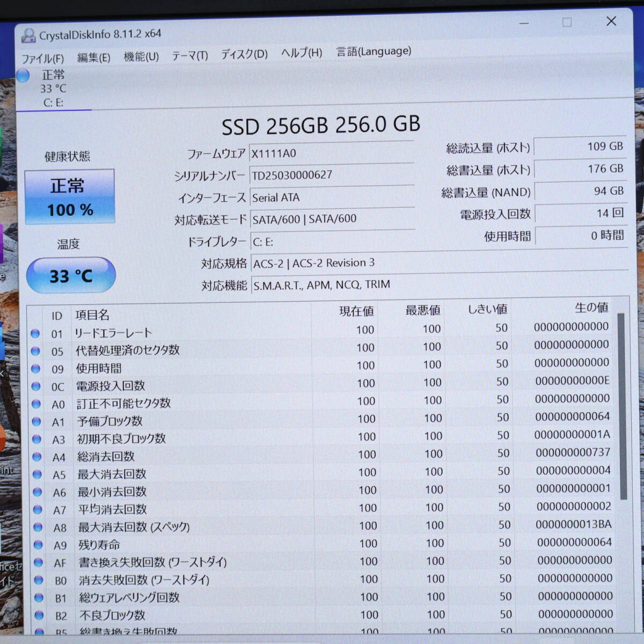Viewport: 644px width, 644px height.
Task: Click status dot for ID B2 不良ブロック数
Action: point(39,615)
